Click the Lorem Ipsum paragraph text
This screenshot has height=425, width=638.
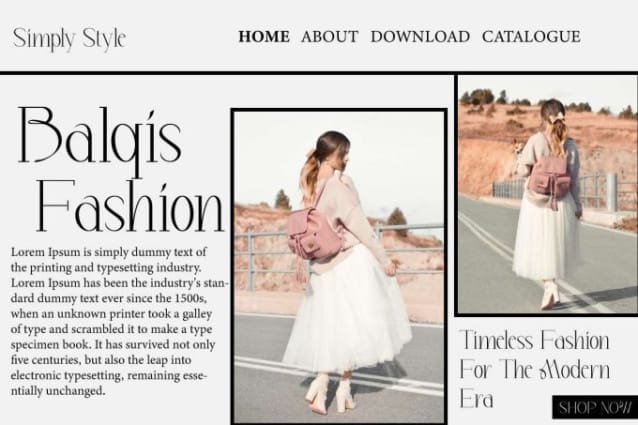click(x=118, y=321)
